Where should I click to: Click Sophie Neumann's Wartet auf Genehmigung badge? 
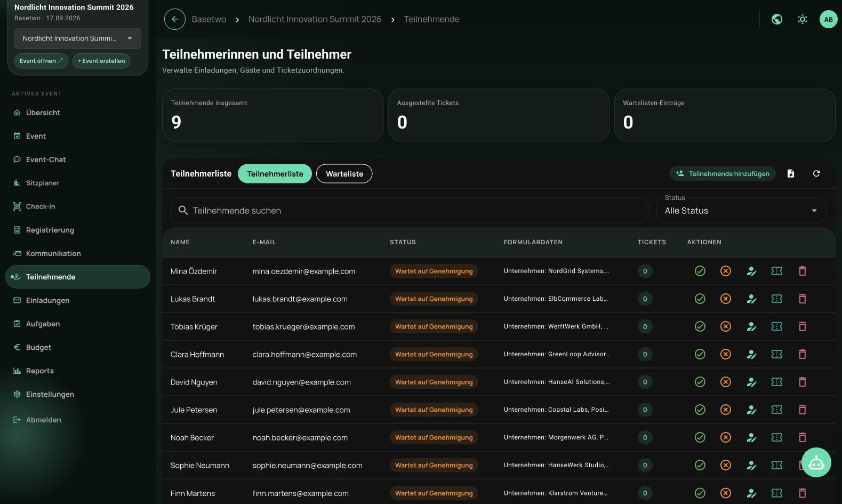(434, 465)
